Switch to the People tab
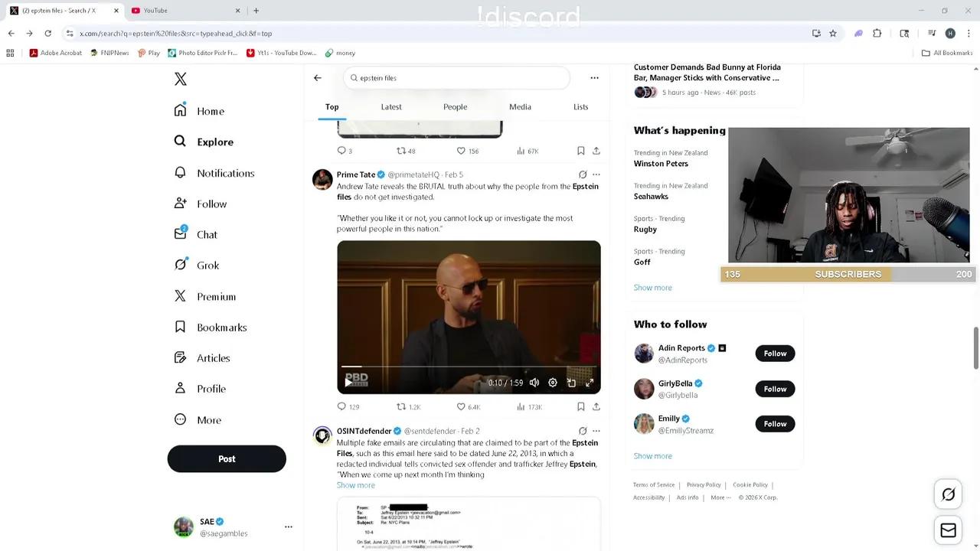980x551 pixels. (x=455, y=107)
